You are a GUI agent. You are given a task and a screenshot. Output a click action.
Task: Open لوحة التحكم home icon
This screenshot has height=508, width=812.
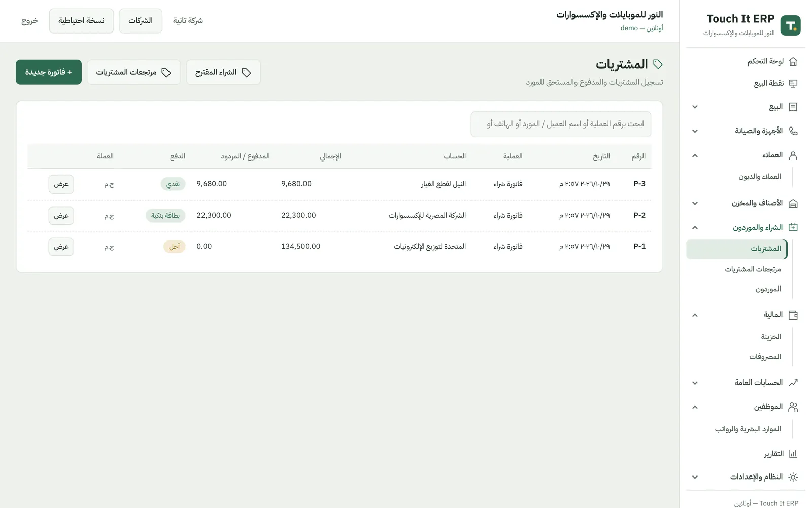click(793, 61)
